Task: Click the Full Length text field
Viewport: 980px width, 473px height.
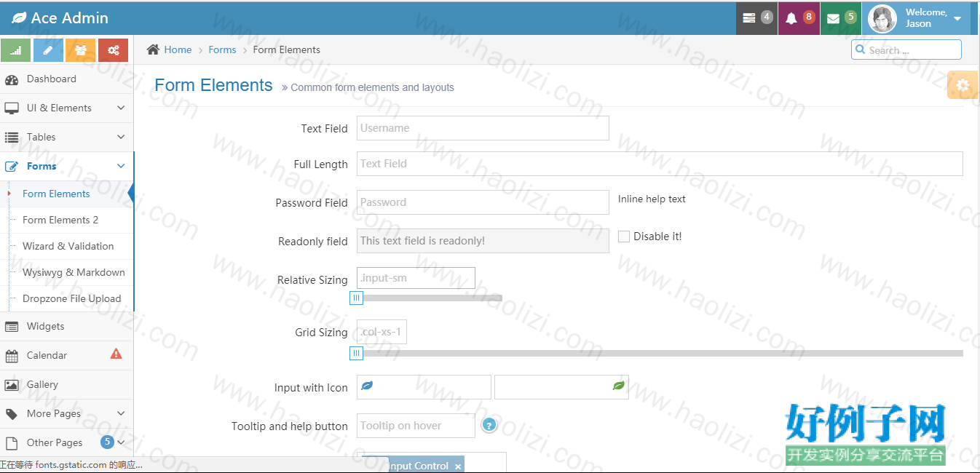Action: 660,164
